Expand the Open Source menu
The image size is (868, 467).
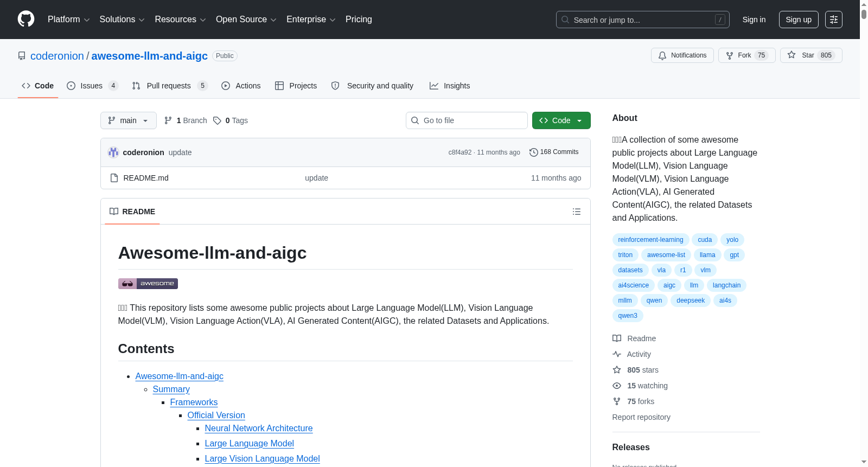[x=246, y=20]
